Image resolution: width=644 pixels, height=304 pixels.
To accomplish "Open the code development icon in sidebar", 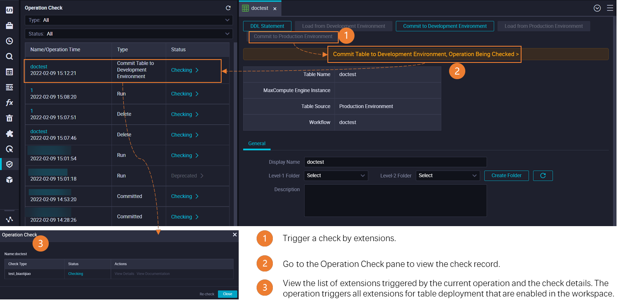I will point(9,10).
